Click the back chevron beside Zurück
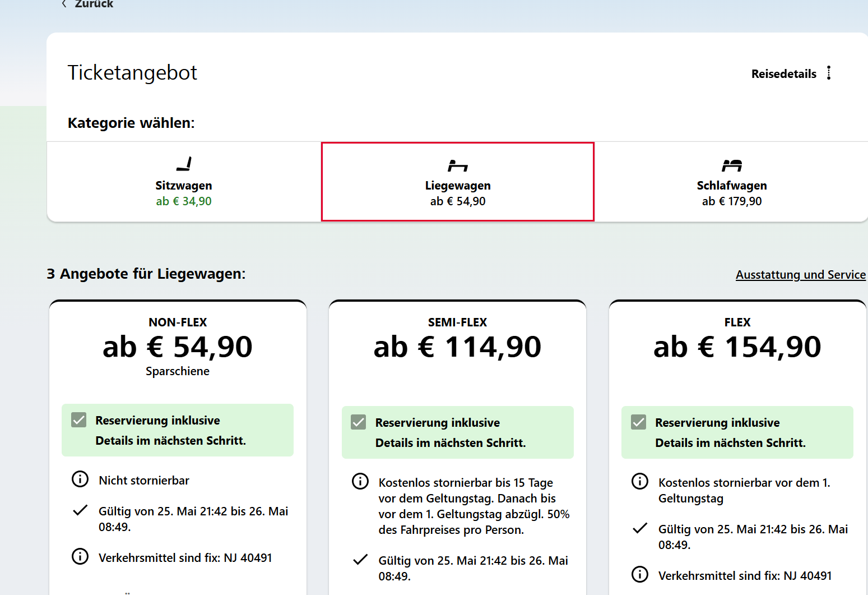Viewport: 868px width, 595px height. coord(64,4)
